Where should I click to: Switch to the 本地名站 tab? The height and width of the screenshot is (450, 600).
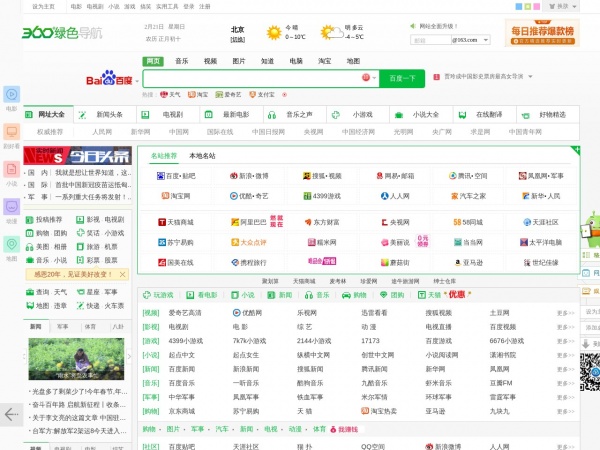pos(202,156)
